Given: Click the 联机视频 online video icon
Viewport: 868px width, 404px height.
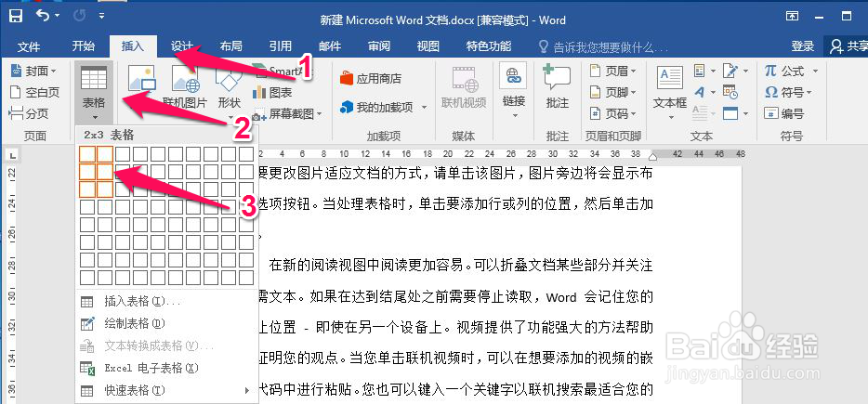Looking at the screenshot, I should (464, 85).
